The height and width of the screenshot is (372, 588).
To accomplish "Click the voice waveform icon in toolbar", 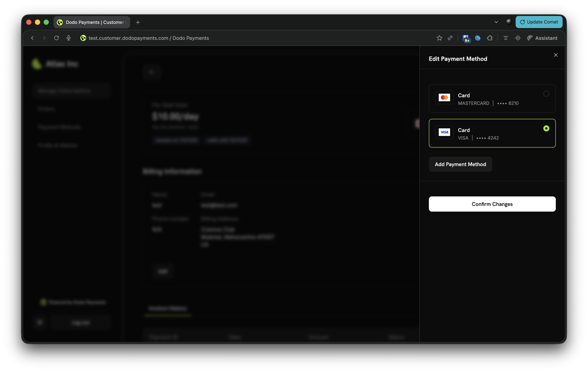I will pos(517,38).
